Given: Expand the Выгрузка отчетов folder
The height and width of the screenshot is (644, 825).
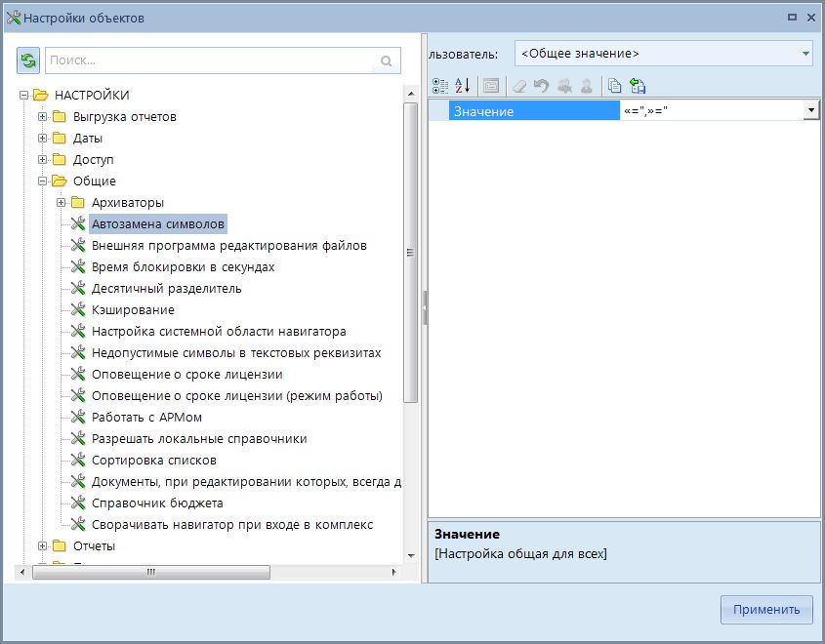Looking at the screenshot, I should click(x=42, y=117).
